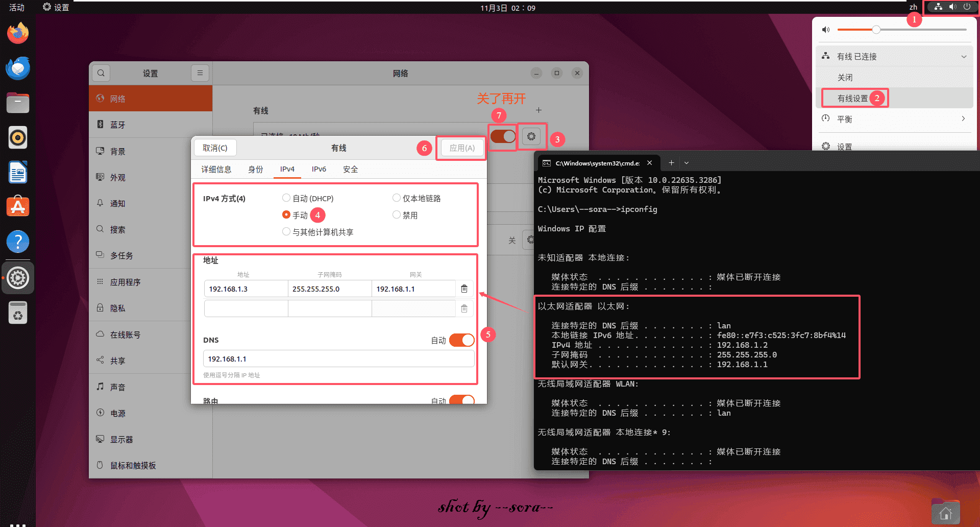Toggle the wired connection switch
This screenshot has width=980, height=527.
pyautogui.click(x=503, y=136)
